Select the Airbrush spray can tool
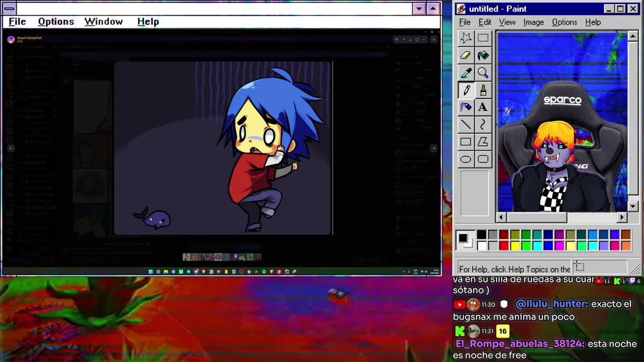This screenshot has width=644, height=362. coord(466,107)
